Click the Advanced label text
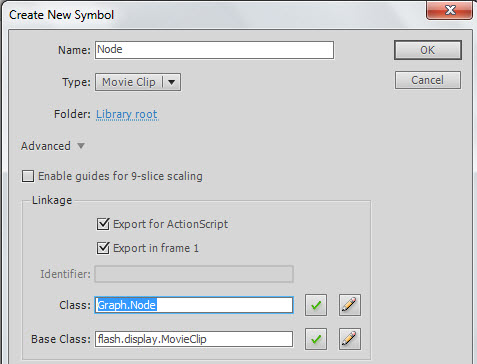 click(x=46, y=146)
